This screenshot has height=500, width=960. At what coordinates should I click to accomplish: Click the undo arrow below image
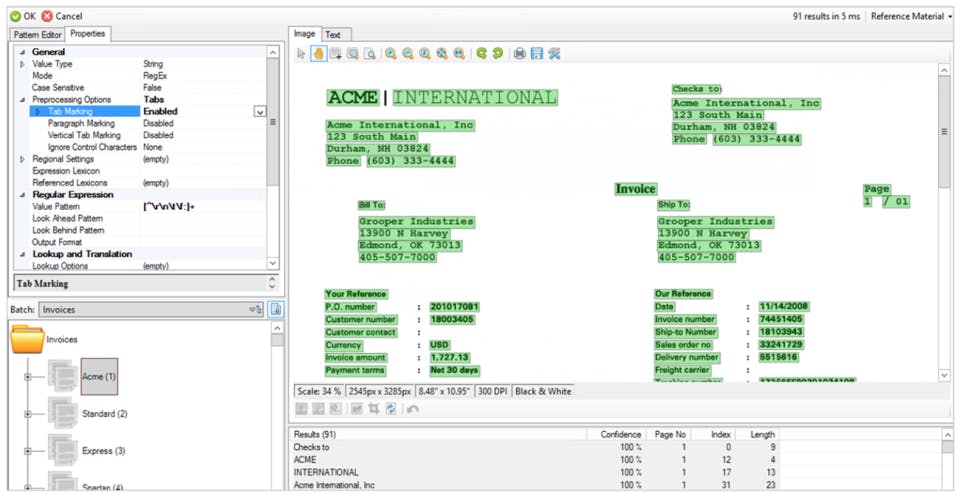click(x=413, y=409)
